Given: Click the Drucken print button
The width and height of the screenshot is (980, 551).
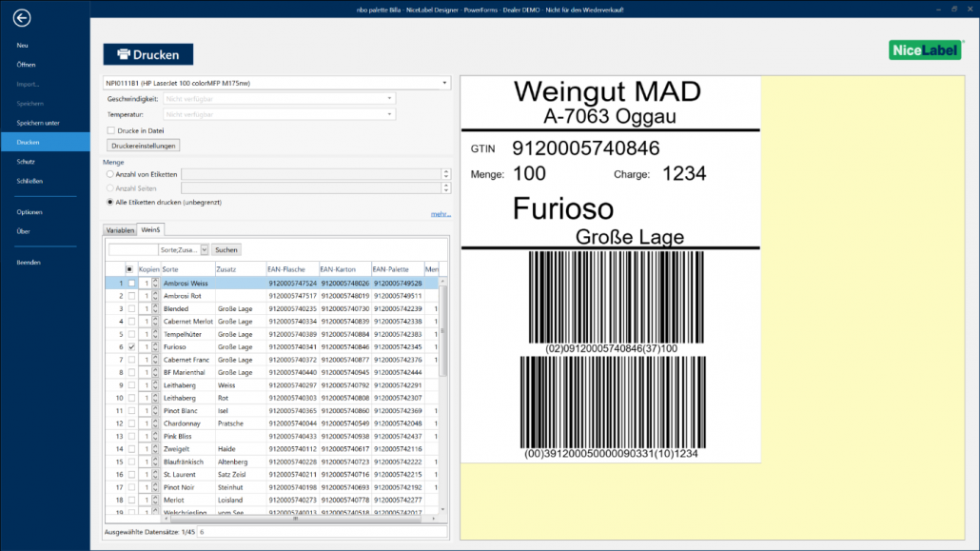Looking at the screenshot, I should pos(148,54).
